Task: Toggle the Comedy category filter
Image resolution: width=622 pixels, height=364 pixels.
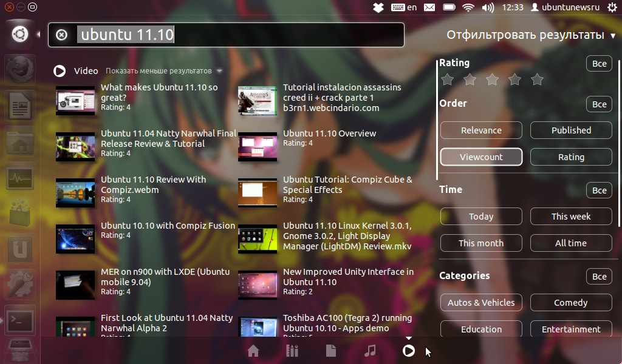Action: pos(571,303)
